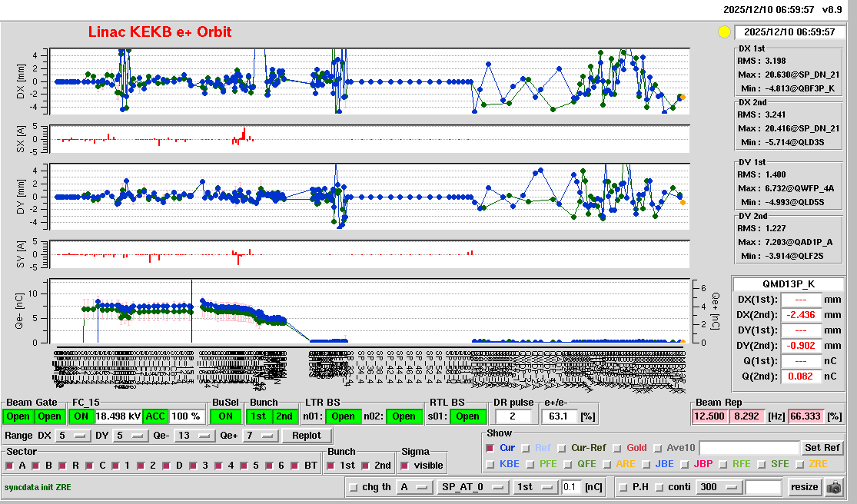This screenshot has width=857, height=504.
Task: Click the BuSel ON status button
Action: (225, 416)
